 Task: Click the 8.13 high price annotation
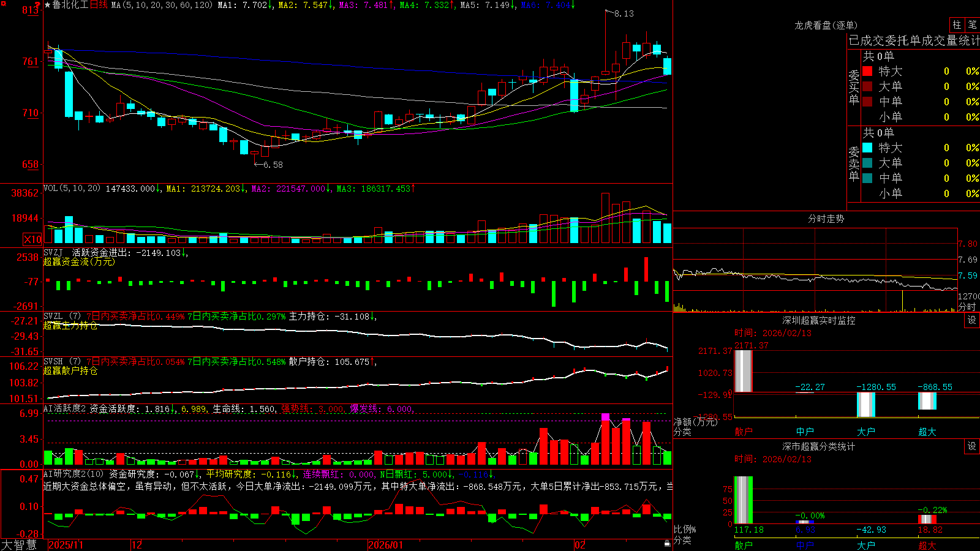click(624, 13)
